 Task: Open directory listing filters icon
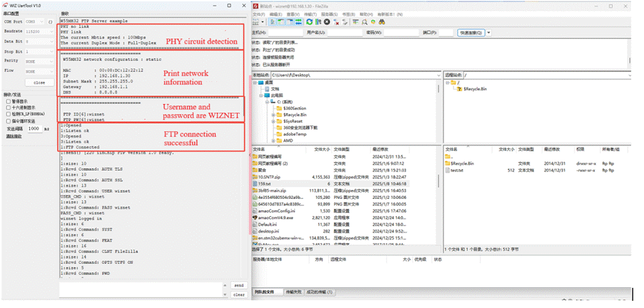pyautogui.click(x=355, y=21)
